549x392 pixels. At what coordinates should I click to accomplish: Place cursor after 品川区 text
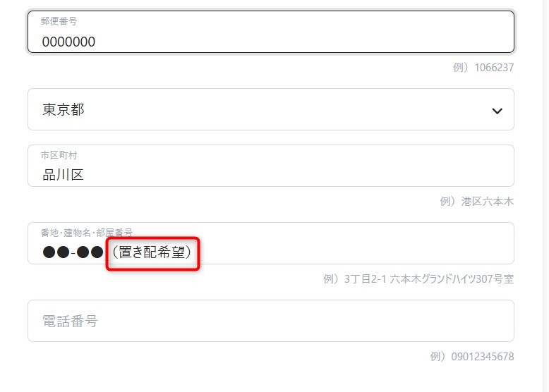click(x=84, y=175)
